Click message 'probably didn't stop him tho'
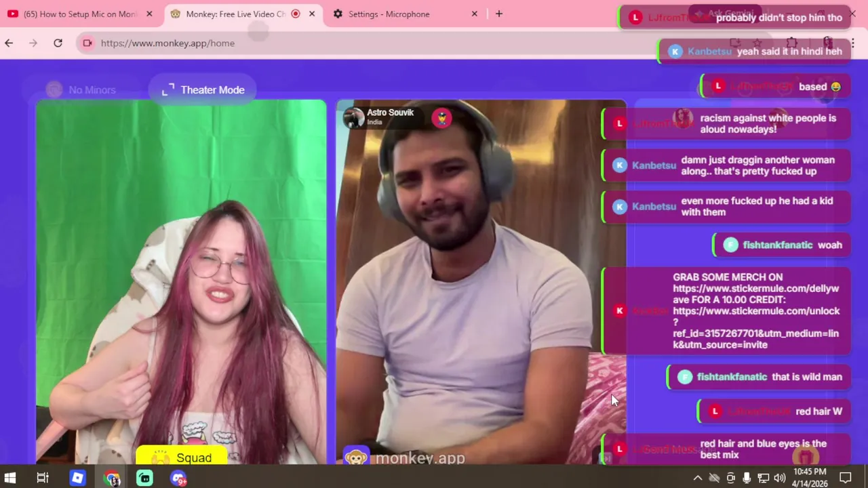The height and width of the screenshot is (488, 868). (779, 18)
